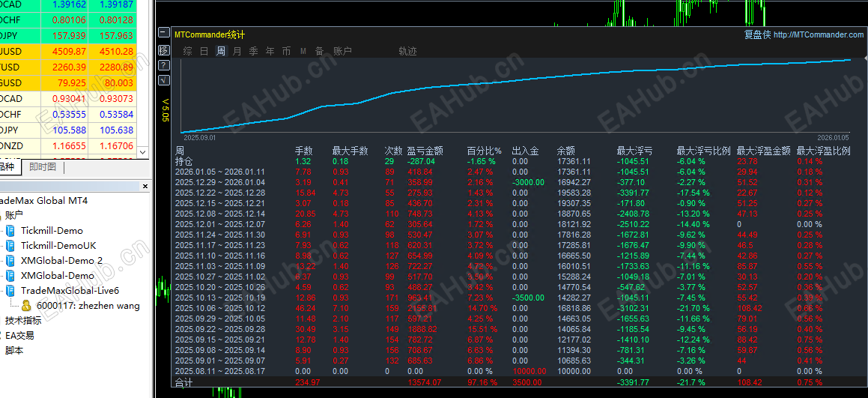Click the 4509.87 bid price in Market Watch
Screen dimensions: 868x398
[x=69, y=51]
